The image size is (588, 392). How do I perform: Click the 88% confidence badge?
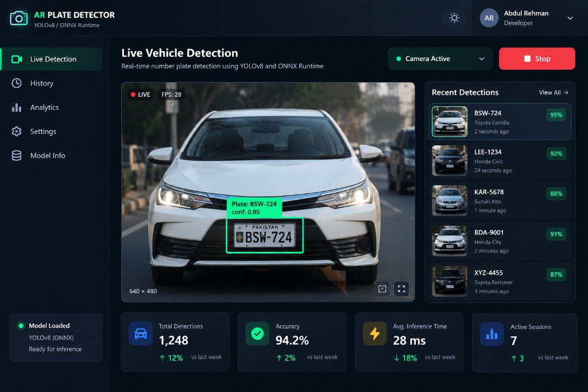(556, 194)
